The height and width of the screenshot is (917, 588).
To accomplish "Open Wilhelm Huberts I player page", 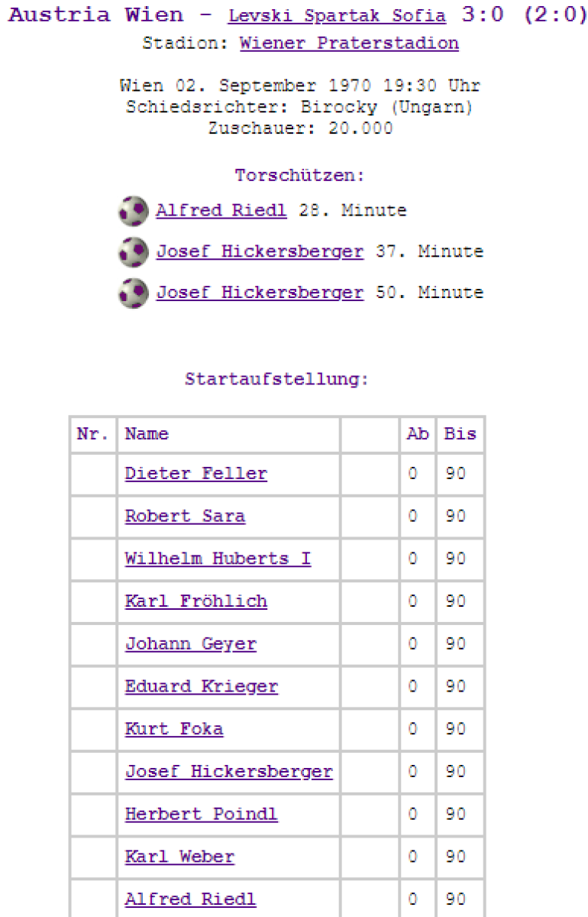I will tap(218, 559).
